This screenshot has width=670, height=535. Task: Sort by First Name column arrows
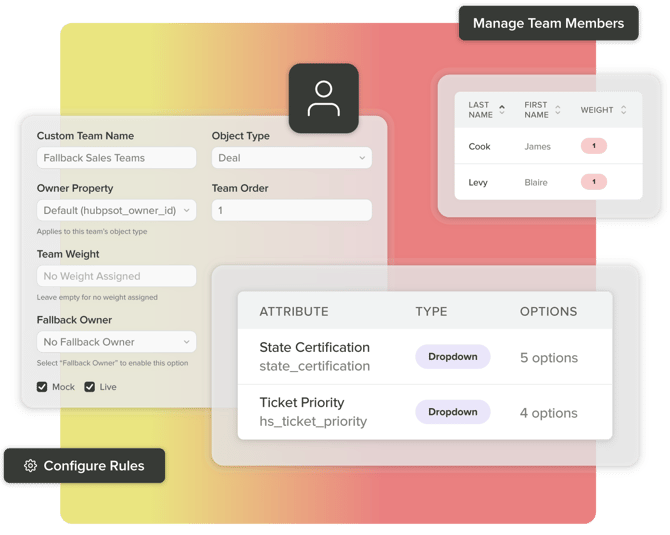pyautogui.click(x=558, y=110)
